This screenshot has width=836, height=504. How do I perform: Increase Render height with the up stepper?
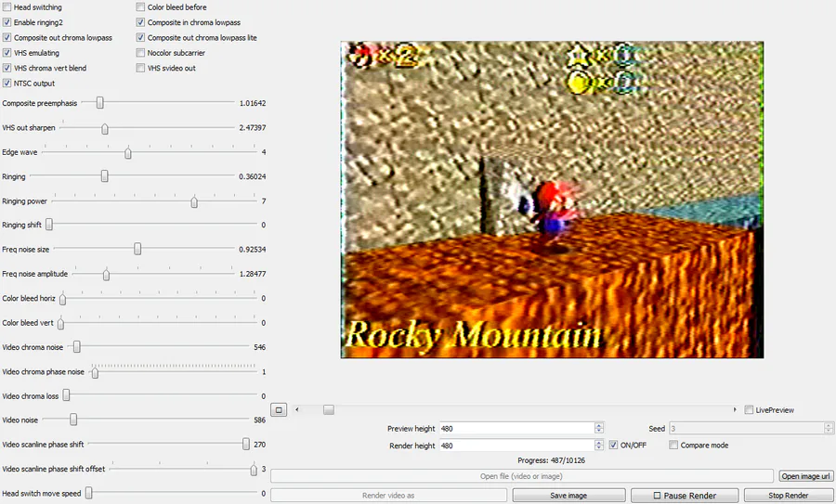599,443
